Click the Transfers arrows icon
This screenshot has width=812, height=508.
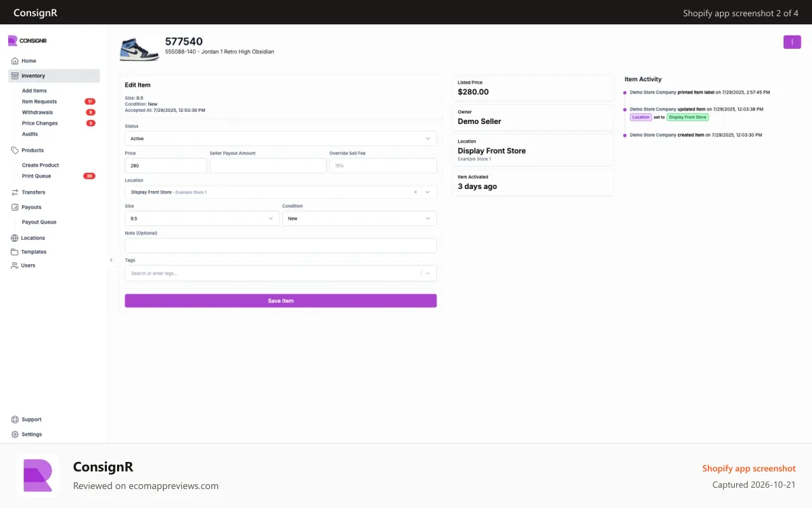click(15, 192)
